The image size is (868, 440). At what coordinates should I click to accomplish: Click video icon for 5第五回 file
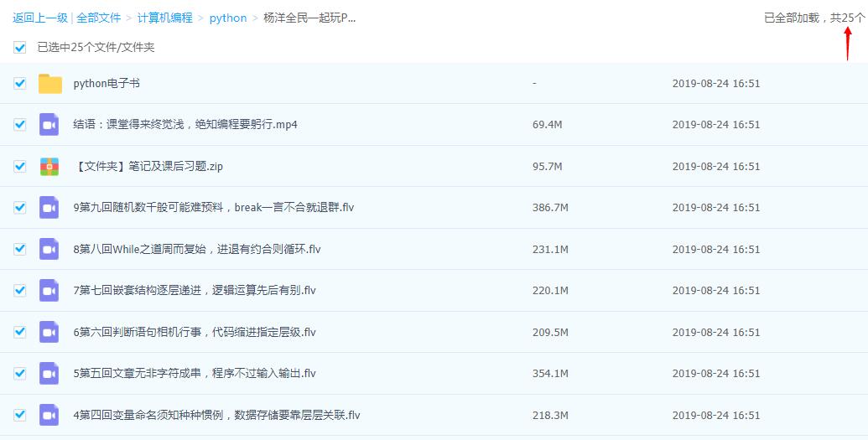coord(49,374)
